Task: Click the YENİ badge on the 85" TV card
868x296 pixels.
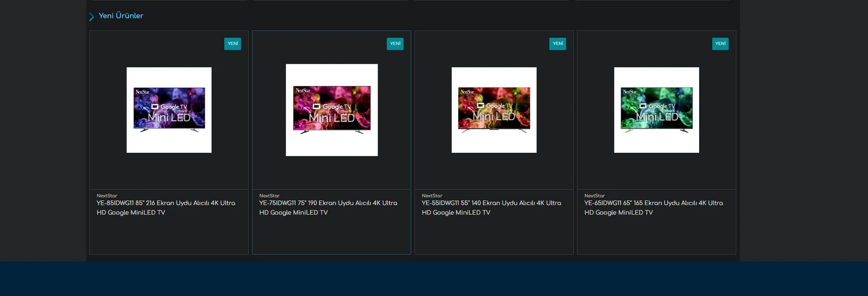Action: pos(232,44)
